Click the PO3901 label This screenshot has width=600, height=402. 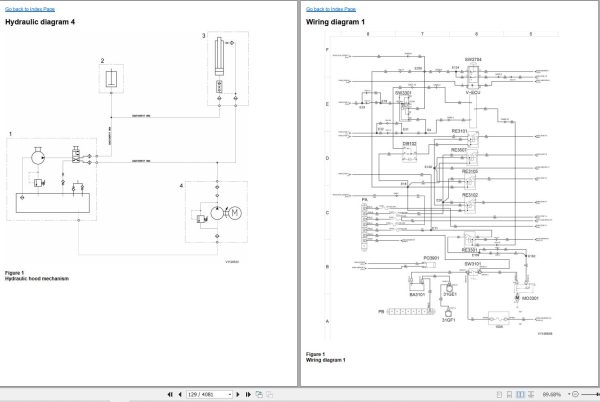pos(431,258)
